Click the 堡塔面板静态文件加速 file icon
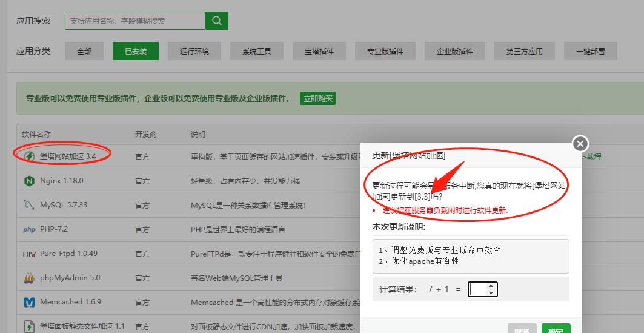The height and width of the screenshot is (333, 644). (29, 326)
